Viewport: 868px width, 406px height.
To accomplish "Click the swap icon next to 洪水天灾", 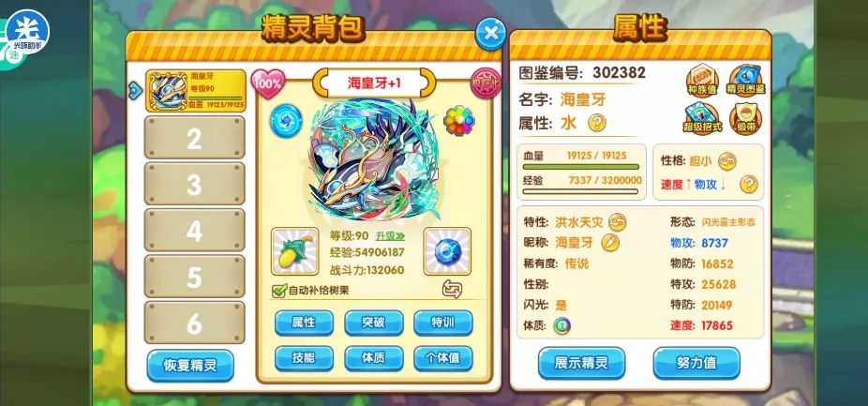I will coord(617,222).
